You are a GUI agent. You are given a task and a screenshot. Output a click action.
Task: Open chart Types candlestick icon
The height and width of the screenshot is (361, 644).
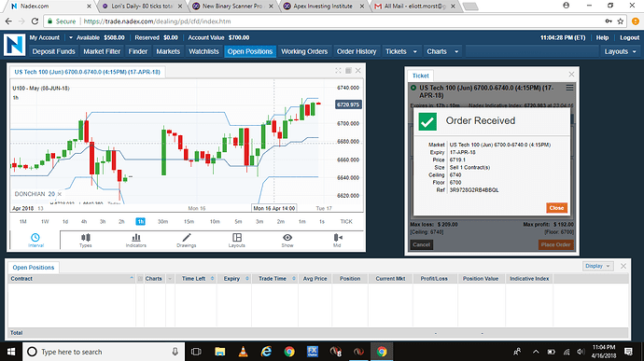click(x=86, y=237)
